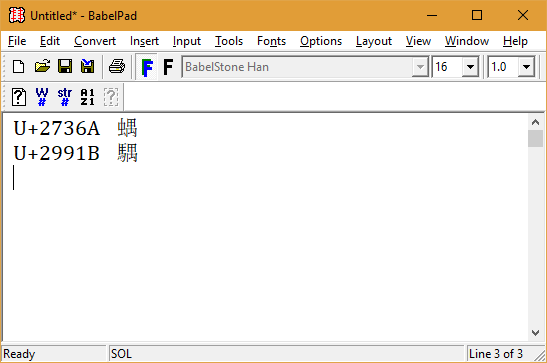Click the scrollbar down arrow
Image resolution: width=547 pixels, height=363 pixels.
(535, 333)
